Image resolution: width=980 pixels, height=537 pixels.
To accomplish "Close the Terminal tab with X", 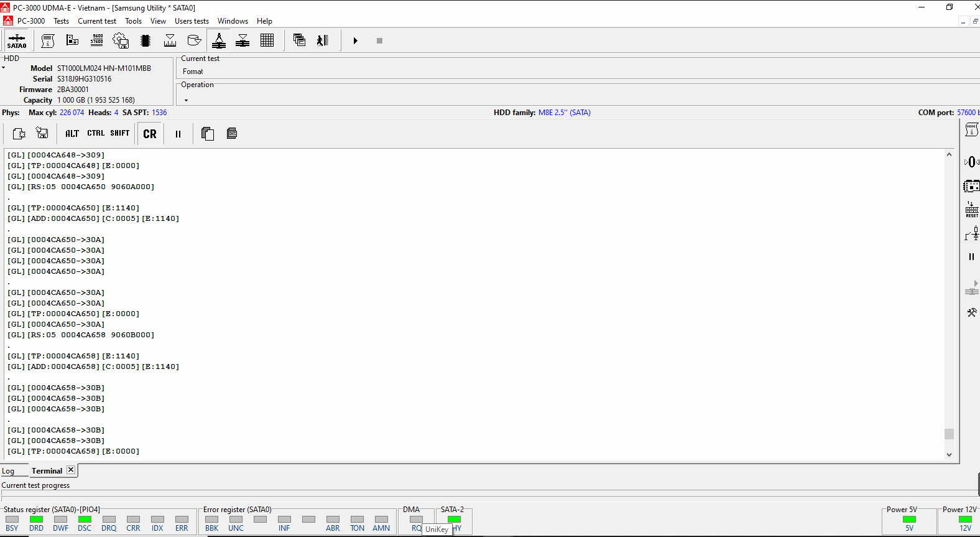I will pyautogui.click(x=71, y=470).
